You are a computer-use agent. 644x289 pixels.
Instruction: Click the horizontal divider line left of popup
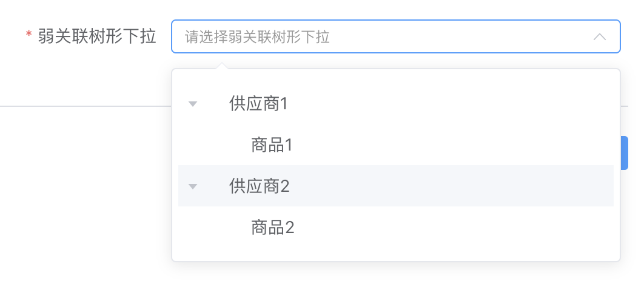(x=85, y=106)
